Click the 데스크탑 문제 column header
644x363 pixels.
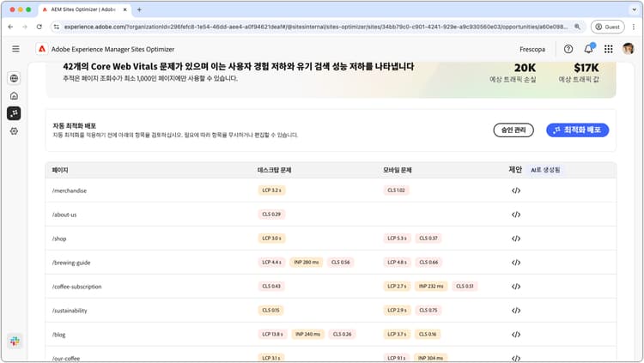click(x=274, y=170)
